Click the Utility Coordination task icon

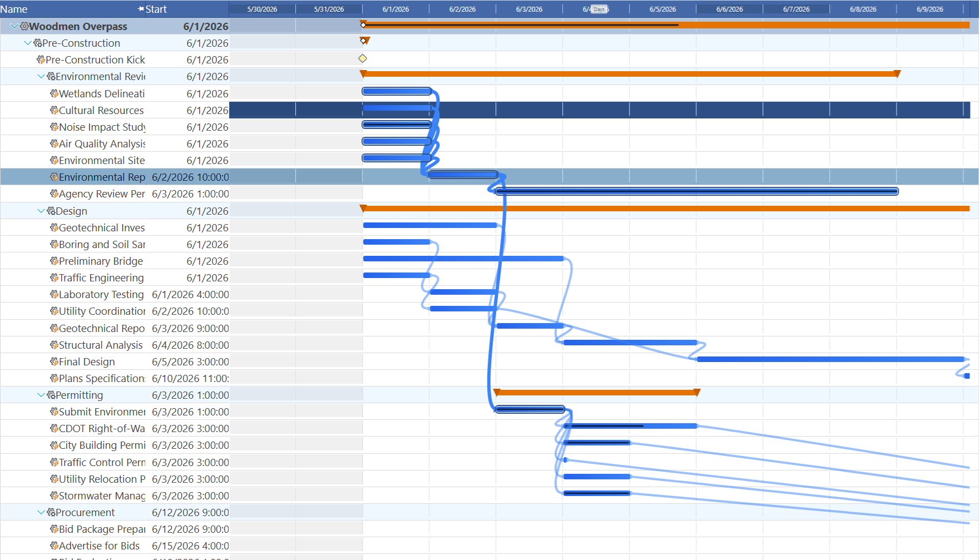click(x=54, y=311)
